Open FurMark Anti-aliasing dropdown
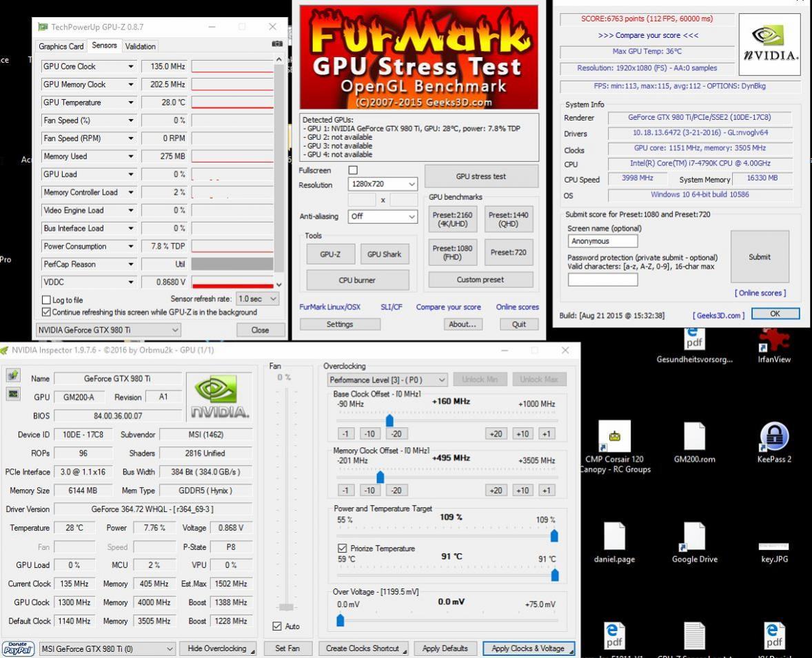The image size is (812, 658). (x=382, y=216)
